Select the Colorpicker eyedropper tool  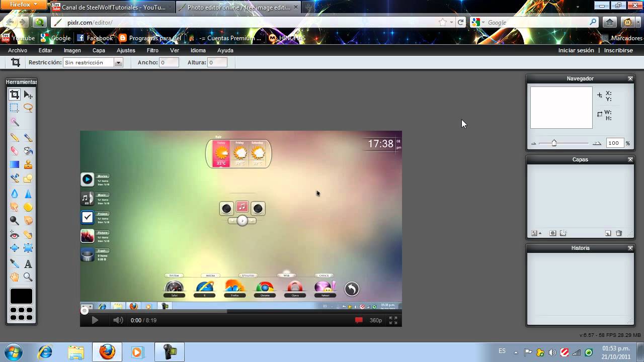[x=15, y=263]
